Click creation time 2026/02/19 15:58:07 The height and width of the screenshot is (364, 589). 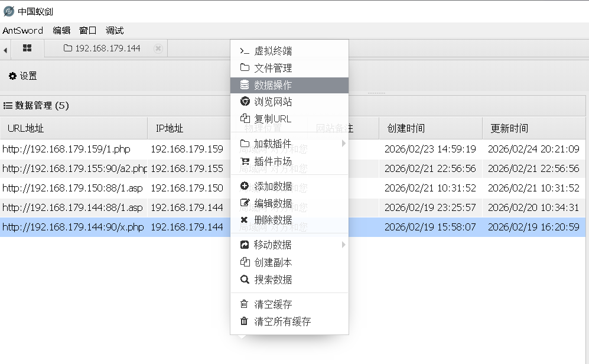[x=430, y=227]
